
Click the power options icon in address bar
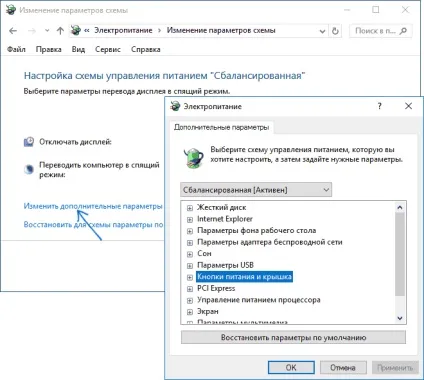point(76,30)
